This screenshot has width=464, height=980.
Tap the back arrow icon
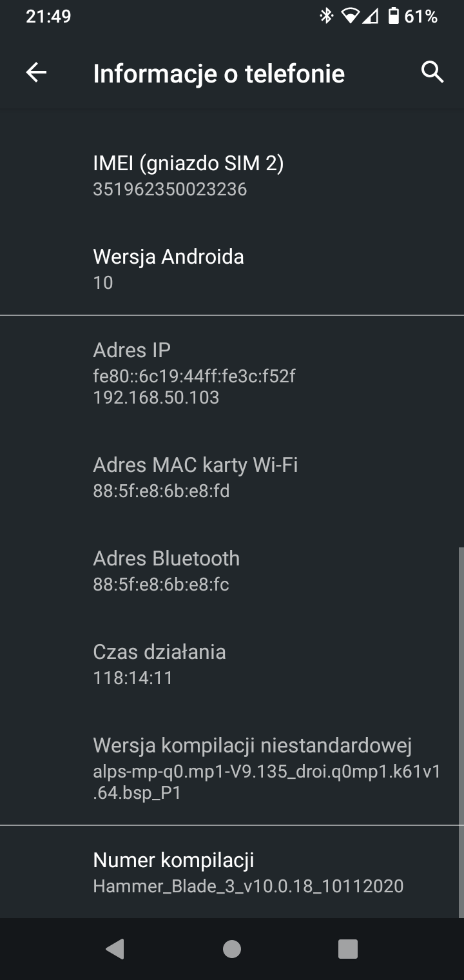pos(36,73)
